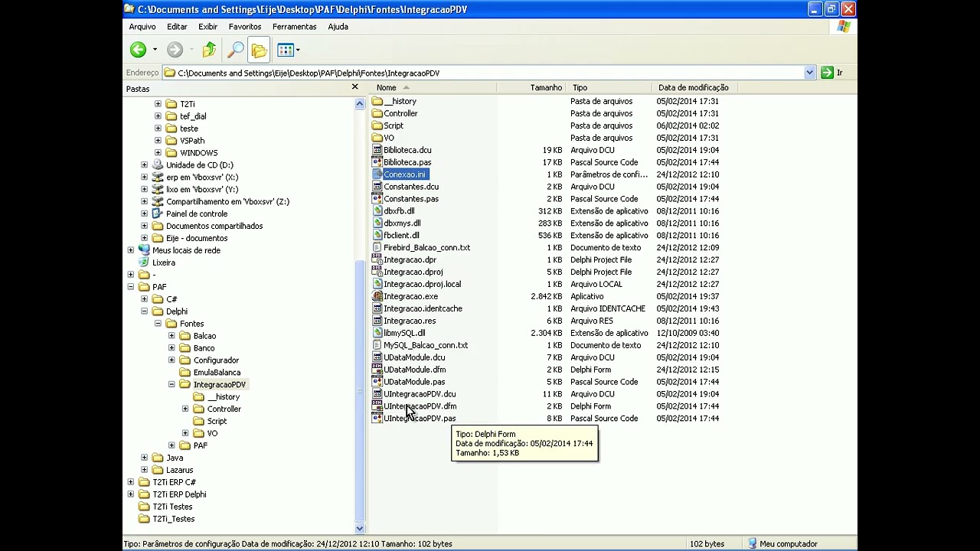Image resolution: width=980 pixels, height=551 pixels.
Task: Select Biblioteca.pas file icon
Action: pos(377,162)
